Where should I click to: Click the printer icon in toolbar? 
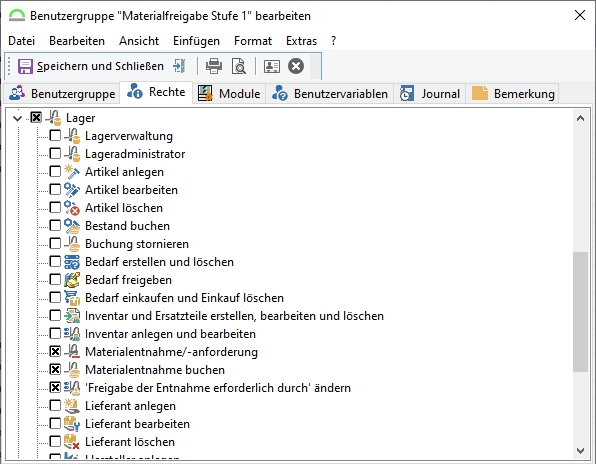click(x=214, y=66)
